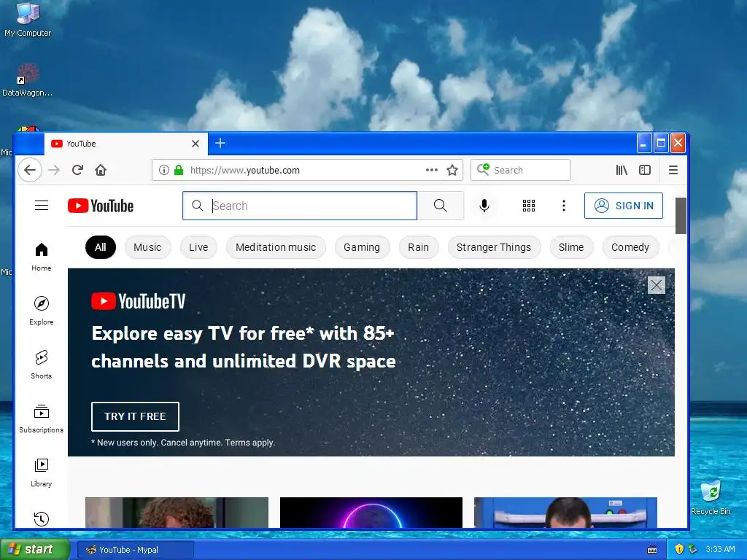The height and width of the screenshot is (560, 747).
Task: Click the YouTube logo
Action: (101, 206)
